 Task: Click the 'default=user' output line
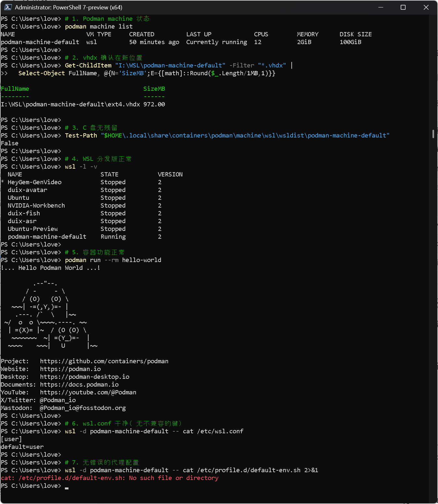pyautogui.click(x=22, y=447)
